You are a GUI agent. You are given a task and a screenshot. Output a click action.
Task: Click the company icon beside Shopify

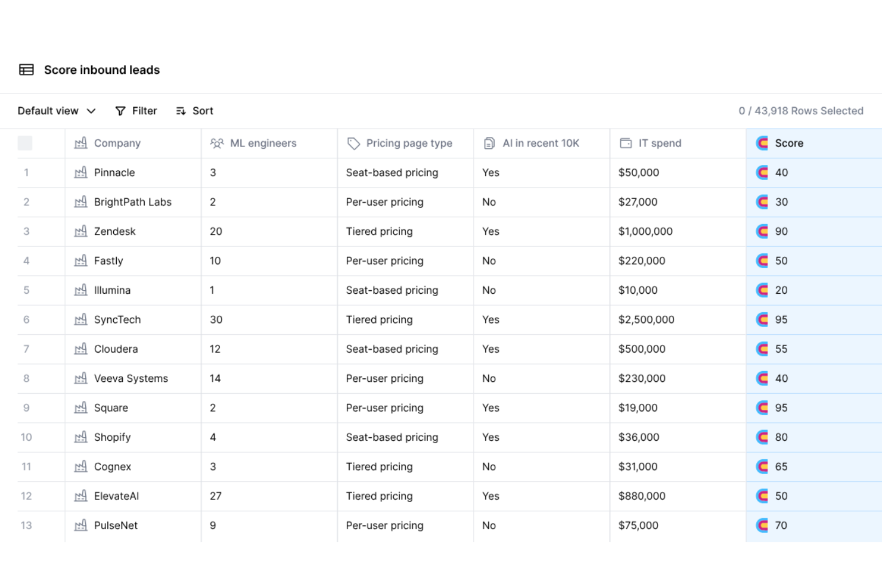(x=80, y=437)
